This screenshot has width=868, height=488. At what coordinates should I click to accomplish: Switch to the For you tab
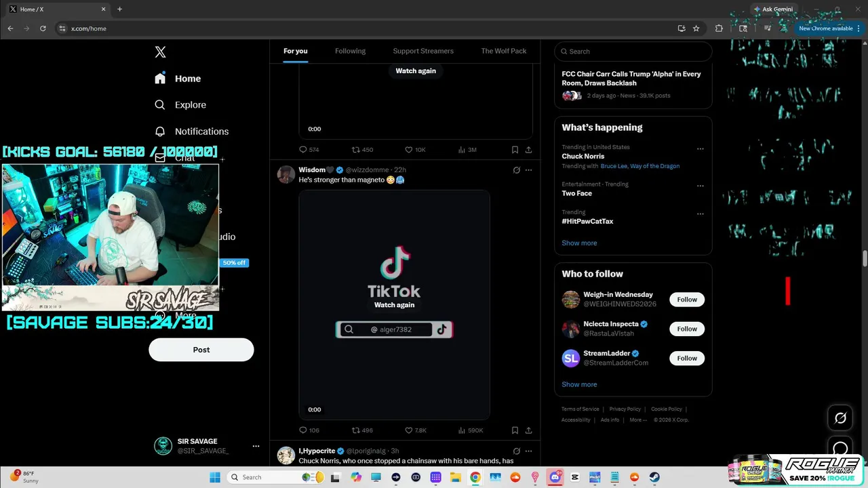[296, 52]
